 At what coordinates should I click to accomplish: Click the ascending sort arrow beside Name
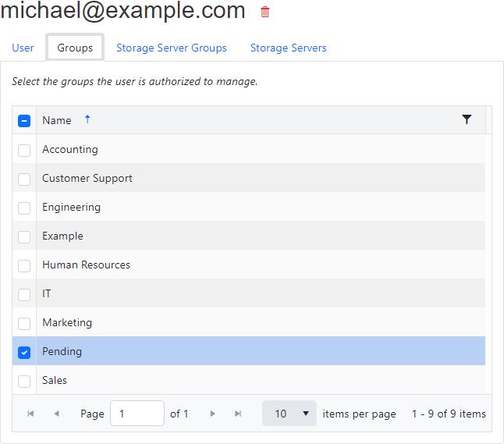(x=87, y=119)
